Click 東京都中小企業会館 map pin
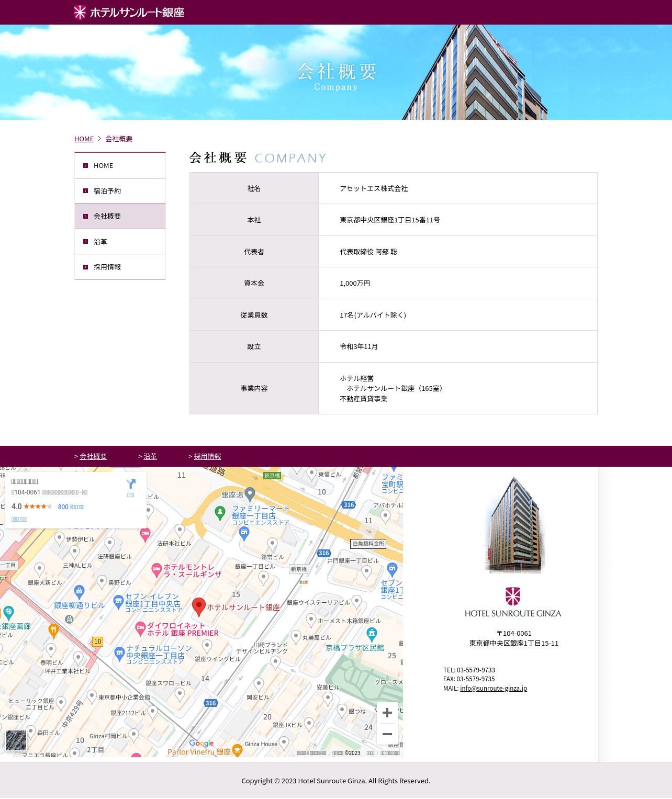This screenshot has height=799, width=672. (92, 696)
